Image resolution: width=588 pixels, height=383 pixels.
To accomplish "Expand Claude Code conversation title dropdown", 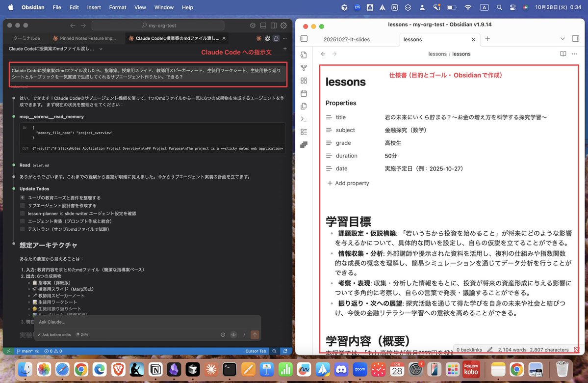I will pos(101,49).
